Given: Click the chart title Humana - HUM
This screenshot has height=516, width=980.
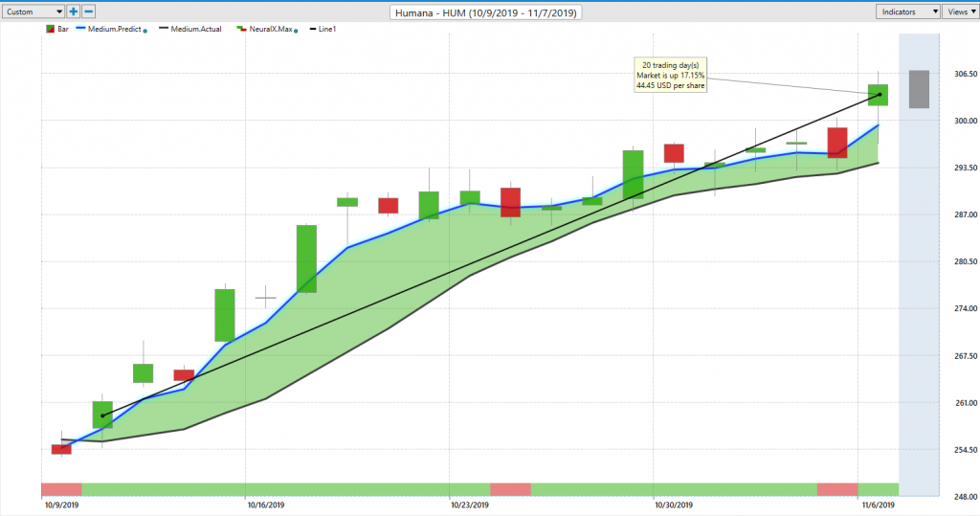Looking at the screenshot, I should point(485,12).
